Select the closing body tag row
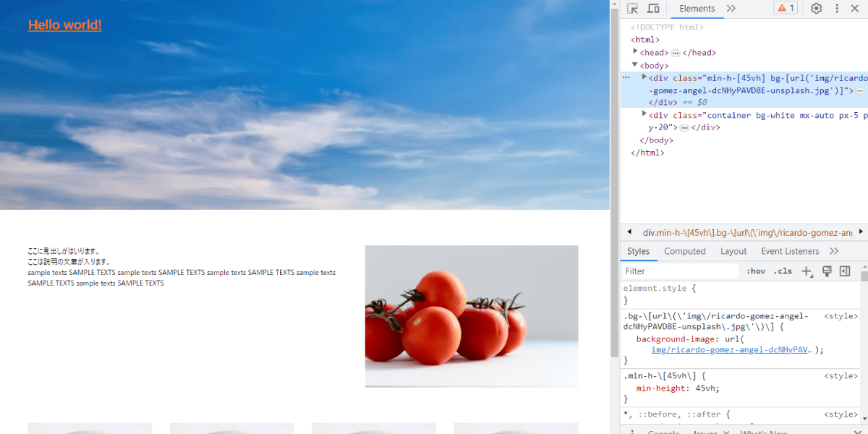868x434 pixels. [x=656, y=140]
